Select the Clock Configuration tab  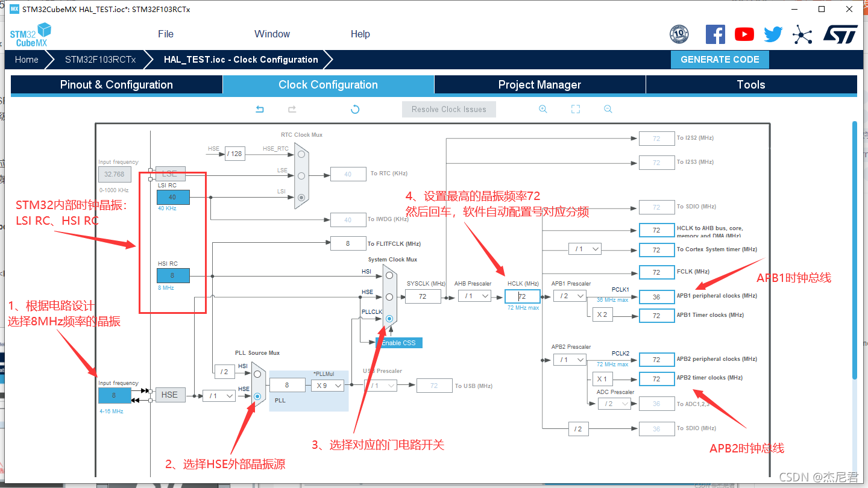(328, 85)
